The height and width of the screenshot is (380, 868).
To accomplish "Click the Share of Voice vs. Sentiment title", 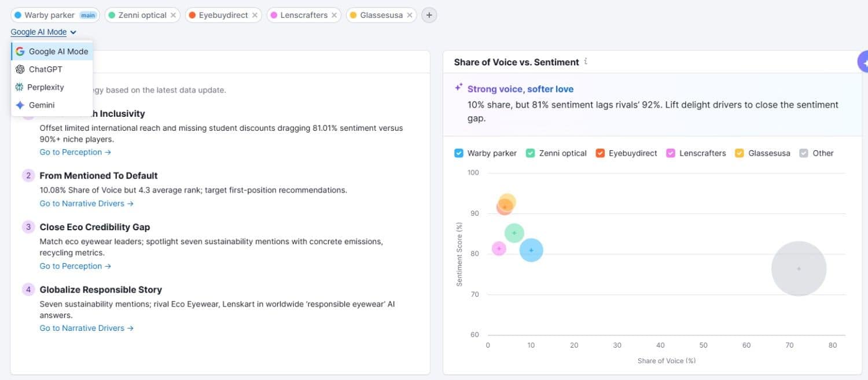I will tap(517, 62).
